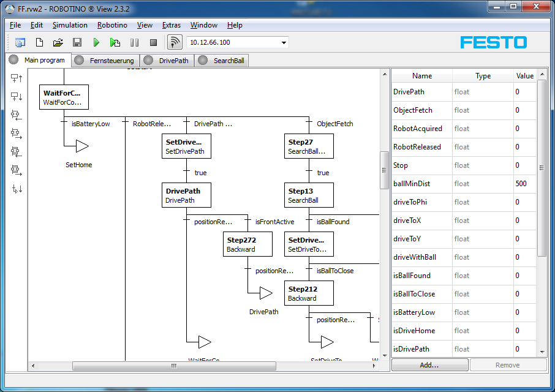Click the variable table scrollbar down arrow
The height and width of the screenshot is (392, 555).
point(542,352)
